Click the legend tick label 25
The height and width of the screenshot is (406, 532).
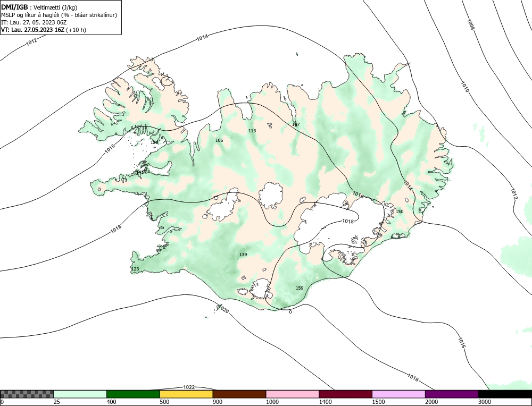(57, 402)
